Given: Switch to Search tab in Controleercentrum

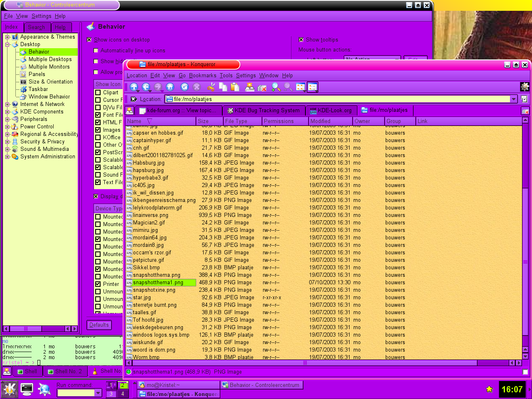Looking at the screenshot, I should [x=37, y=27].
